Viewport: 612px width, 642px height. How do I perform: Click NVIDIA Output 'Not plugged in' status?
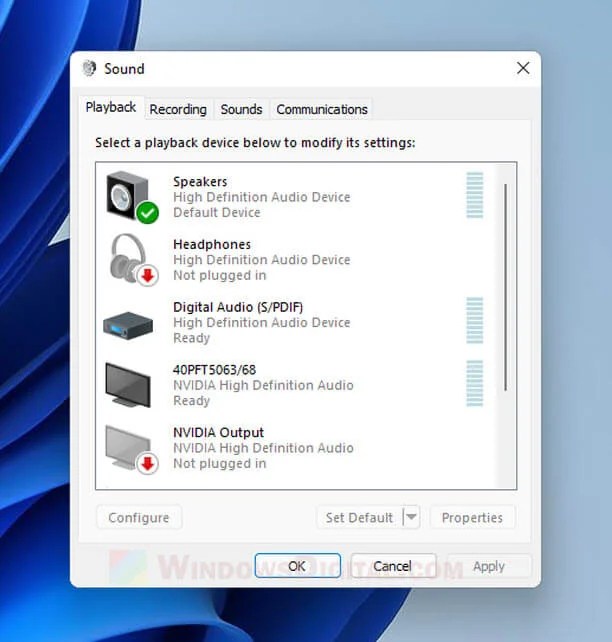[x=220, y=463]
